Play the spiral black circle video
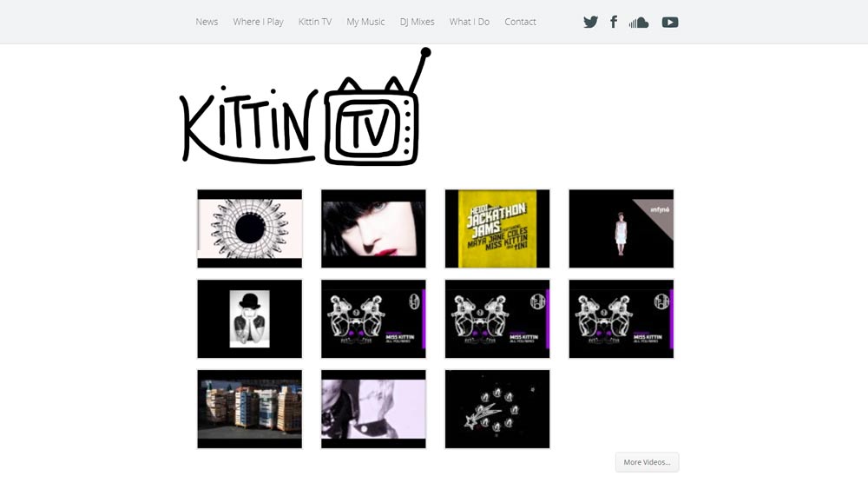 [x=250, y=228]
